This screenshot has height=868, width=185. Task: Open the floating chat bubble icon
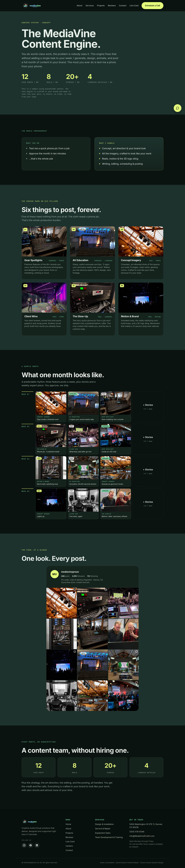point(177,108)
